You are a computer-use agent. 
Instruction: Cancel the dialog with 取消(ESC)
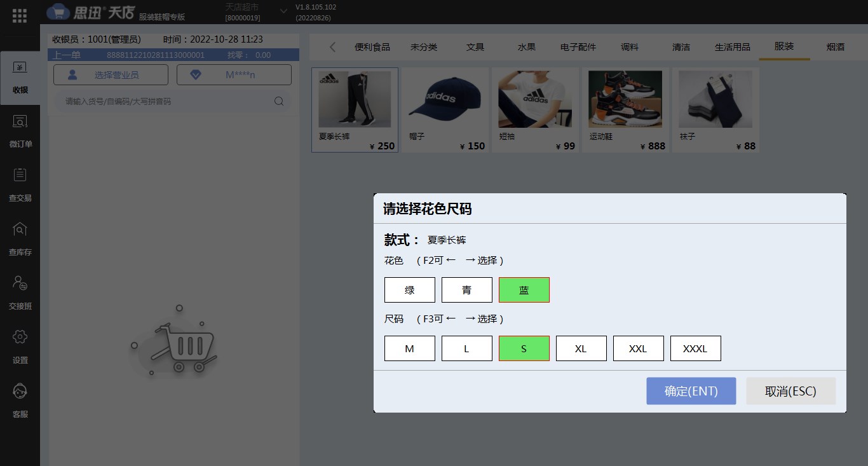click(x=790, y=390)
